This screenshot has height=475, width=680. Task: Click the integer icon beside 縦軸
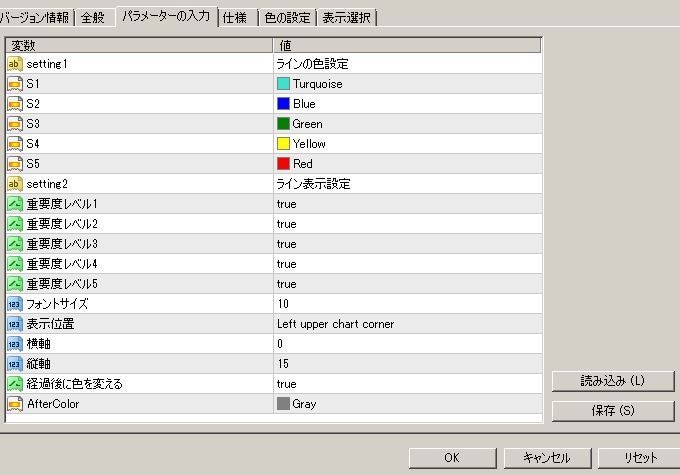tap(15, 364)
